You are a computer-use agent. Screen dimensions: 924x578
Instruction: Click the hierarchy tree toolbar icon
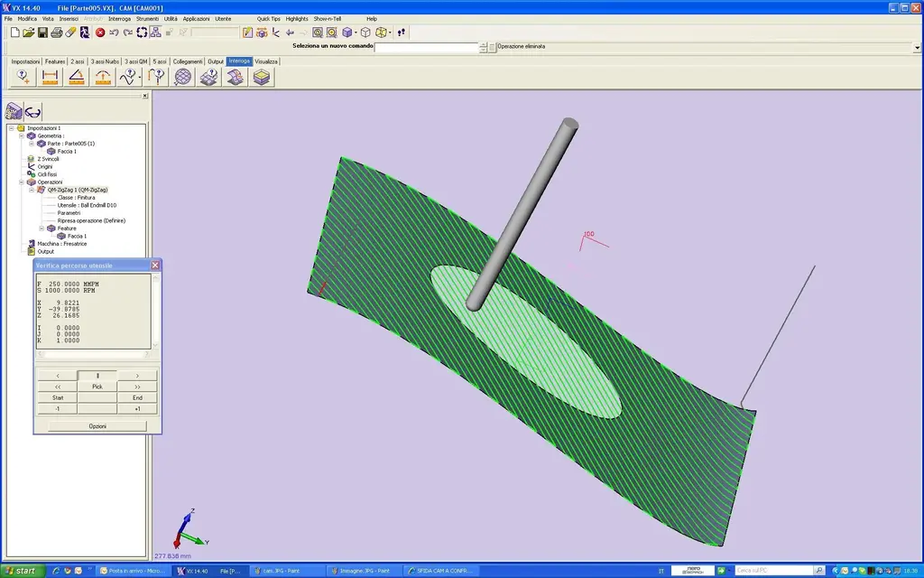pyautogui.click(x=155, y=33)
